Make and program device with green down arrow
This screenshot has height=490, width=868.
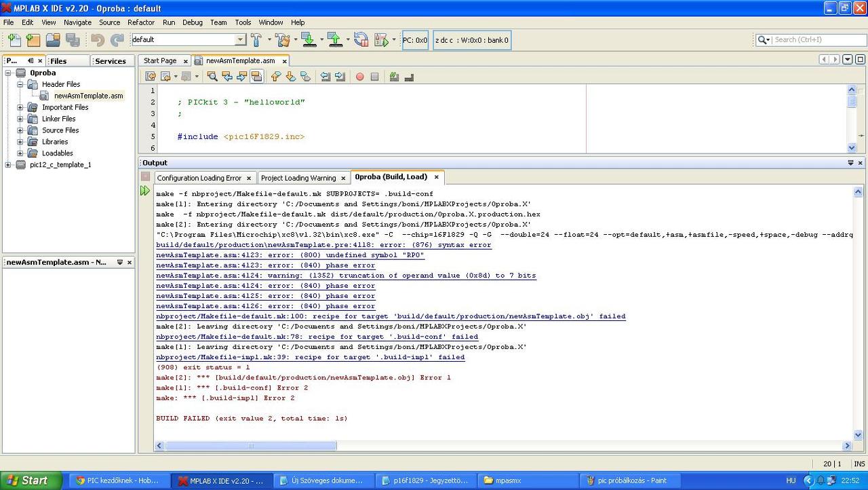(x=309, y=40)
